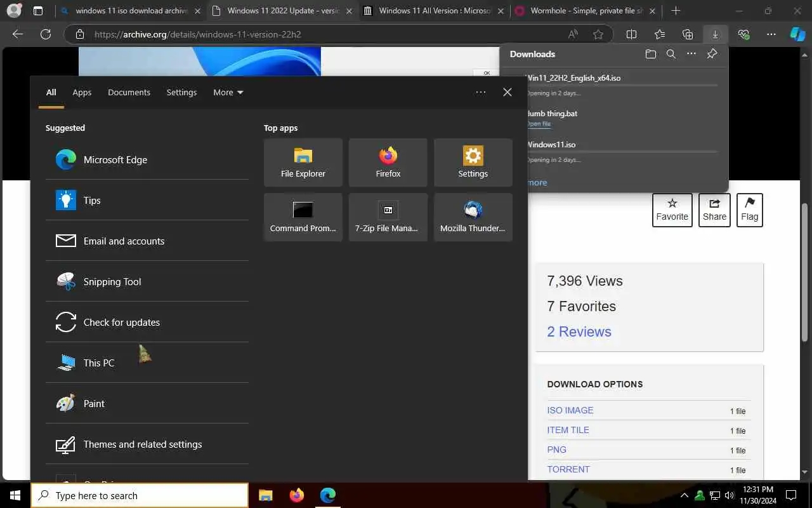Click Share button on archive page
The image size is (812, 508).
[714, 210]
